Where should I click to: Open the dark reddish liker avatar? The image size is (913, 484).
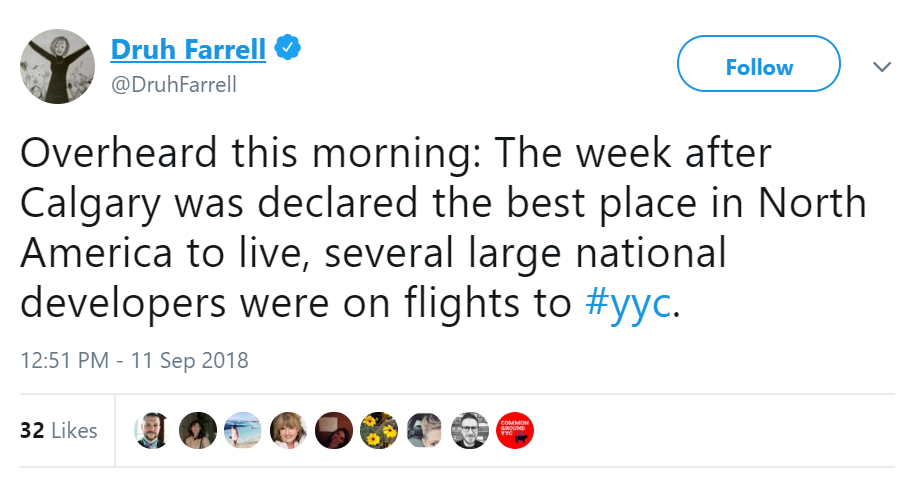pyautogui.click(x=334, y=430)
